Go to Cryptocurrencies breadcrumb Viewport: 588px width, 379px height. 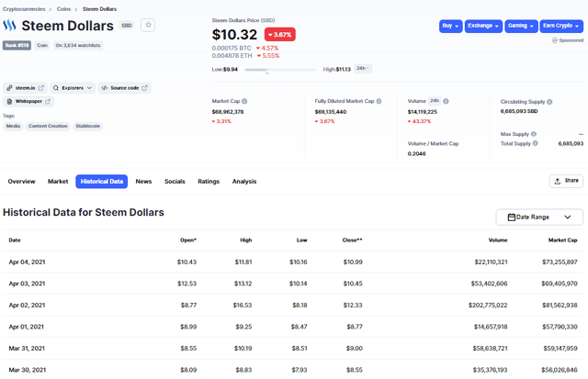pyautogui.click(x=24, y=9)
